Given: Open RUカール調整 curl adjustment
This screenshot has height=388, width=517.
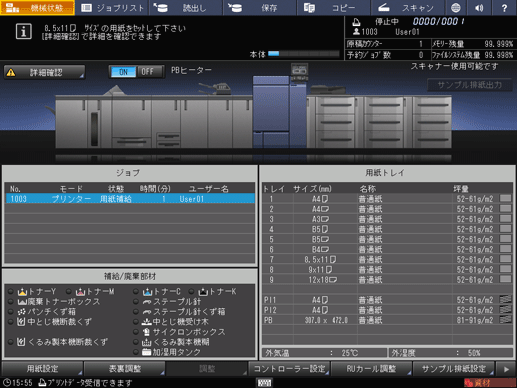Looking at the screenshot, I should point(371,369).
